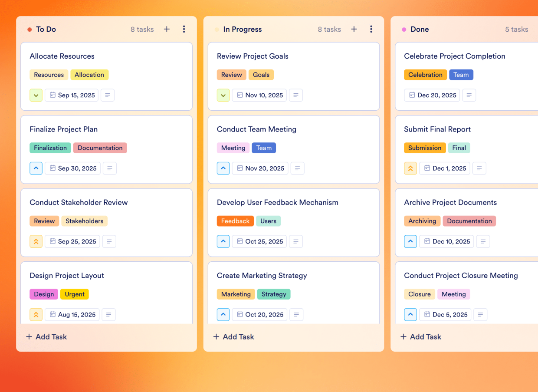Open the Celebrate Project Completion card title
Viewport: 538px width, 392px height.
454,56
